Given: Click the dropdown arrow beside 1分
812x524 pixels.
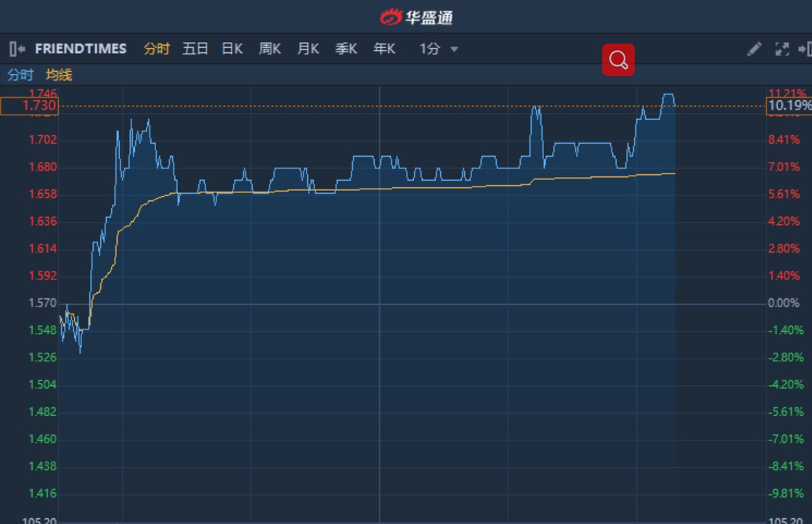Looking at the screenshot, I should click(x=455, y=49).
